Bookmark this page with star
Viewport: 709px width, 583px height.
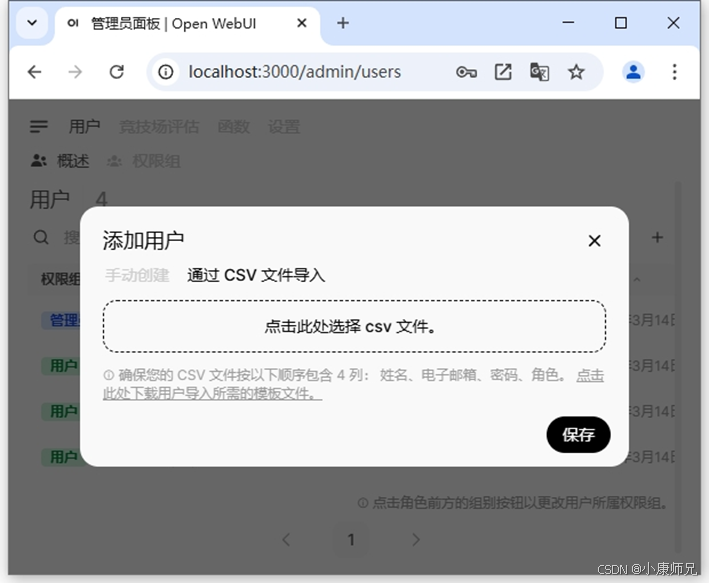[576, 72]
